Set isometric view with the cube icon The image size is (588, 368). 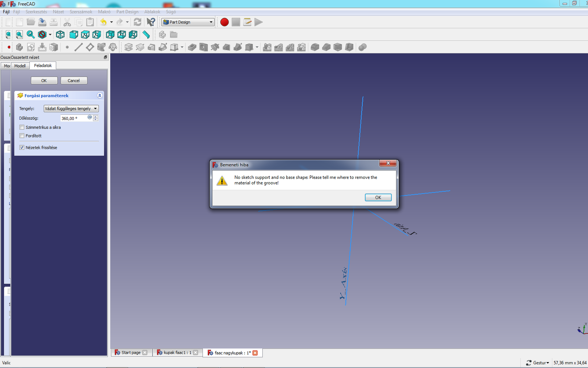(60, 35)
